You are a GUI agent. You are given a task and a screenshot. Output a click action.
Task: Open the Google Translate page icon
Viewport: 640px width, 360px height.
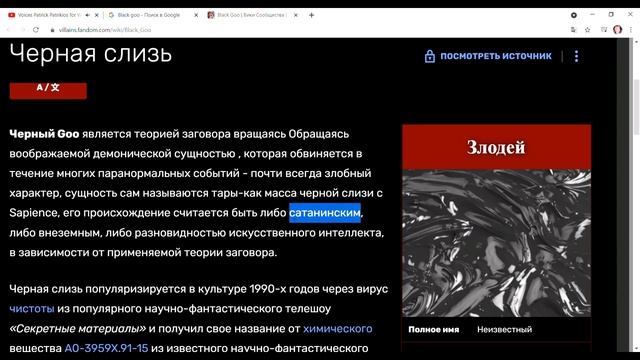pyautogui.click(x=573, y=29)
